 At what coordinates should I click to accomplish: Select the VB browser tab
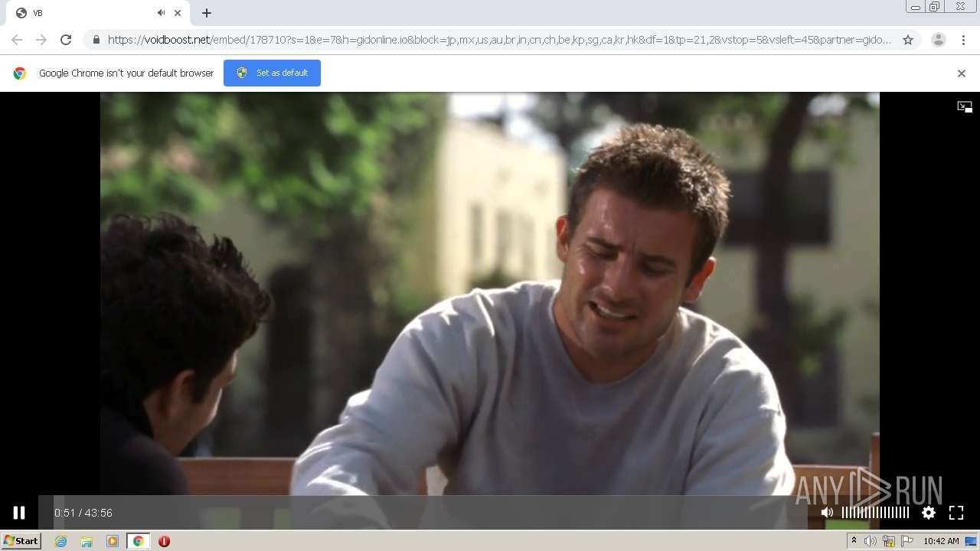click(98, 13)
